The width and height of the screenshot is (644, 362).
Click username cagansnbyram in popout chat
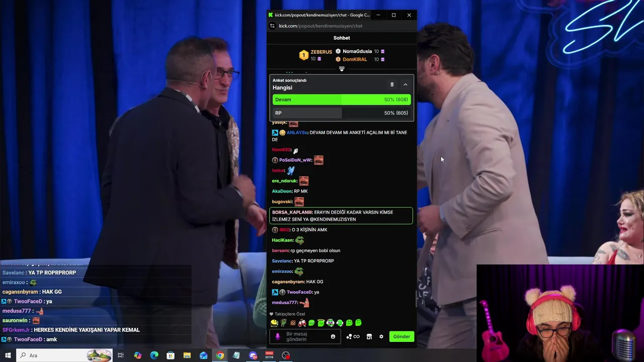point(288,282)
